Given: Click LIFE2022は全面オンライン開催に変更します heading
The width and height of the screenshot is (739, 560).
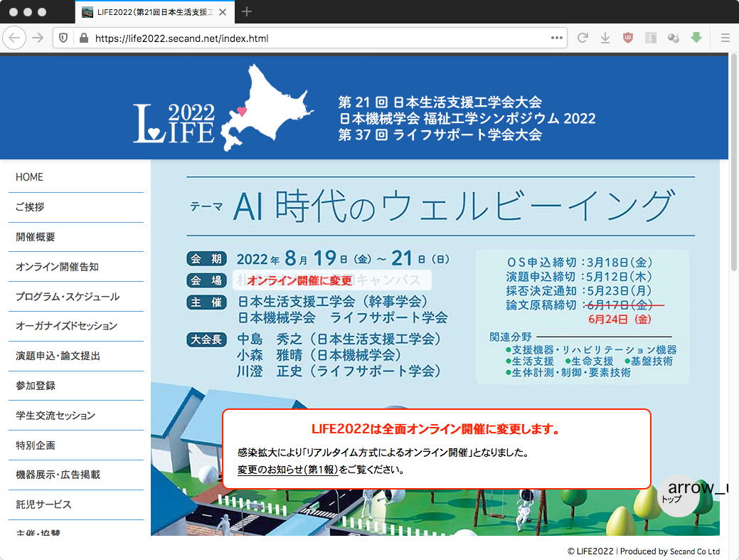Looking at the screenshot, I should [x=436, y=429].
